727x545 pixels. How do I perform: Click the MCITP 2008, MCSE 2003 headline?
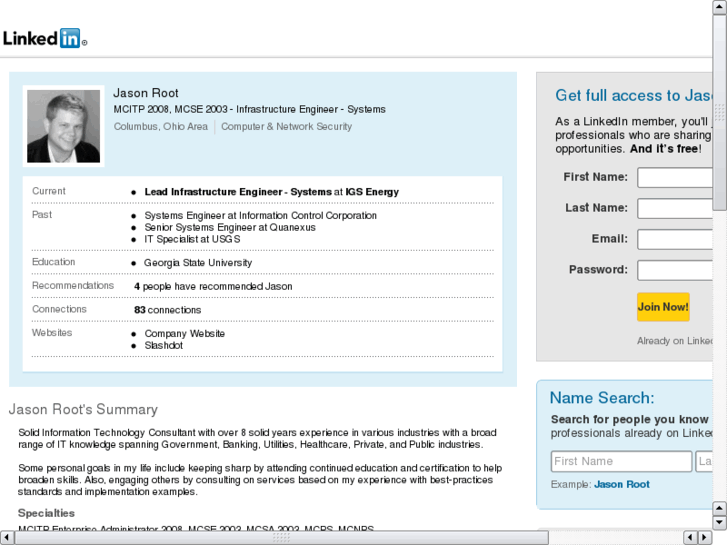(x=249, y=109)
